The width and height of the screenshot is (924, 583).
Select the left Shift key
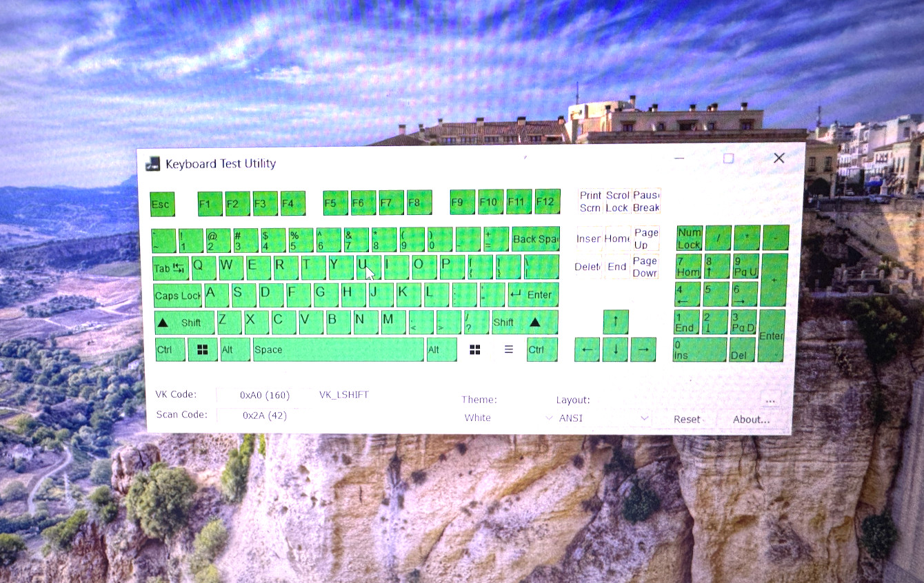[184, 323]
